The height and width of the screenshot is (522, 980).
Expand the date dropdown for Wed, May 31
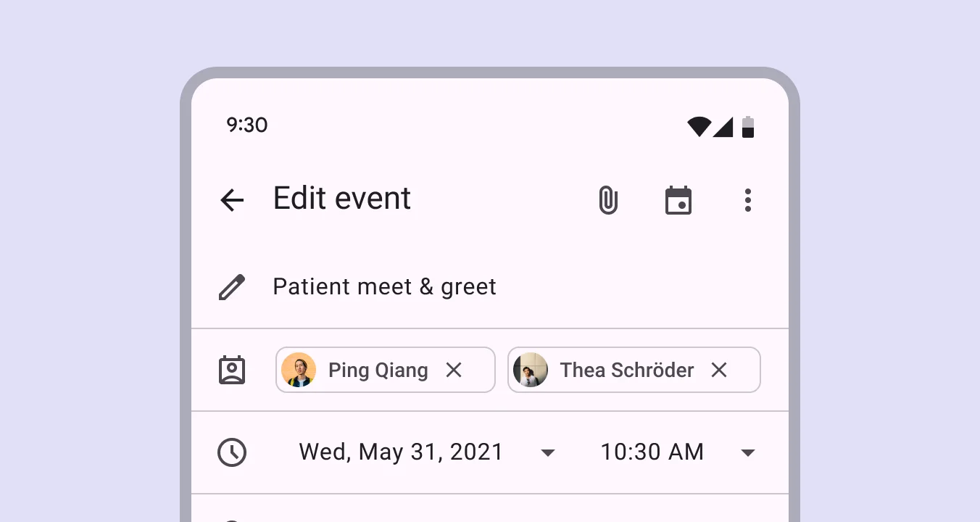548,452
